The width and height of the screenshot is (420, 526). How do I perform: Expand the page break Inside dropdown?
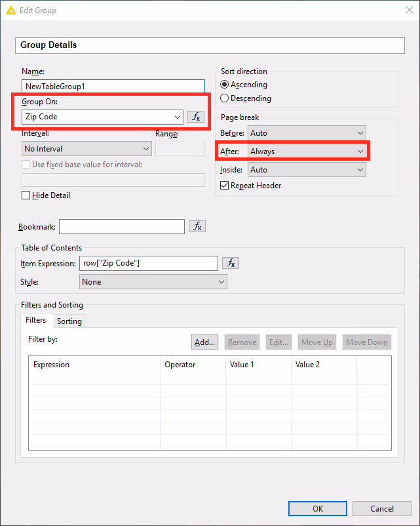pos(359,170)
